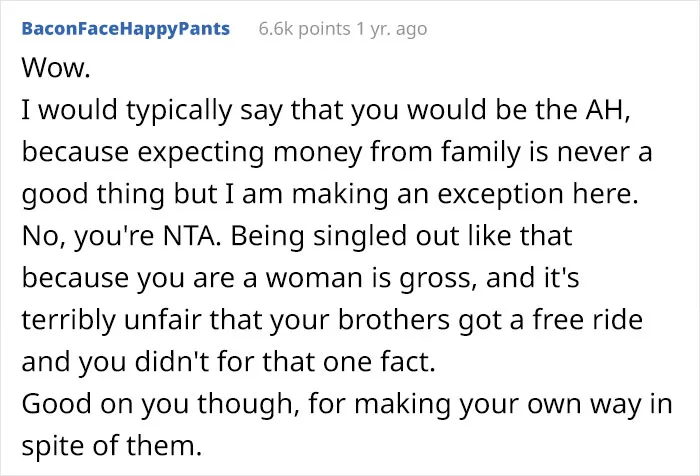Click the closing words 'spite of them.'
The height and width of the screenshot is (476, 700).
112,446
